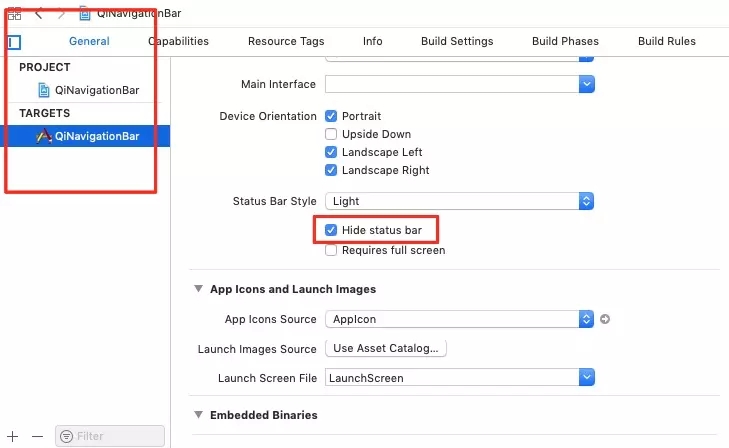Screen dimensions: 729x448
Task: Uncheck the Portrait orientation checkbox
Action: click(x=331, y=117)
